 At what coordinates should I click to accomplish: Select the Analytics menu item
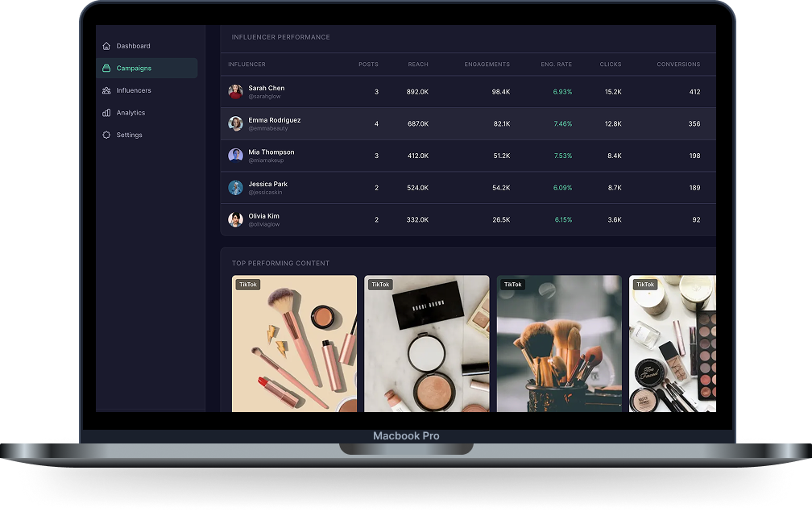tap(130, 113)
